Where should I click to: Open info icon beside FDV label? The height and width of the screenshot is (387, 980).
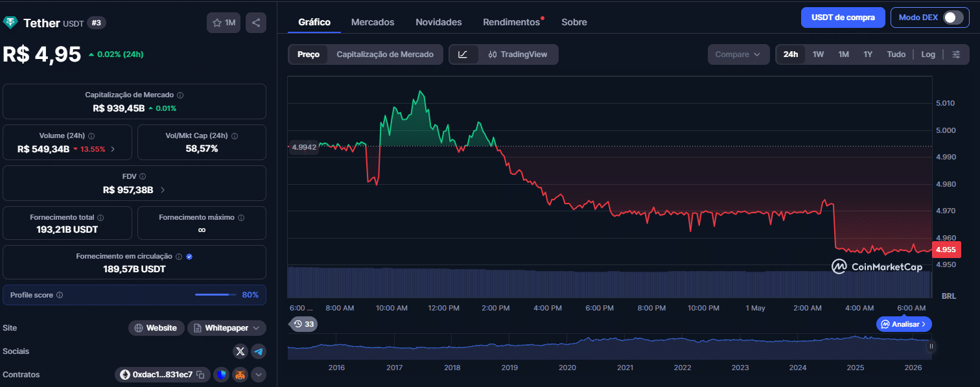[x=143, y=176]
